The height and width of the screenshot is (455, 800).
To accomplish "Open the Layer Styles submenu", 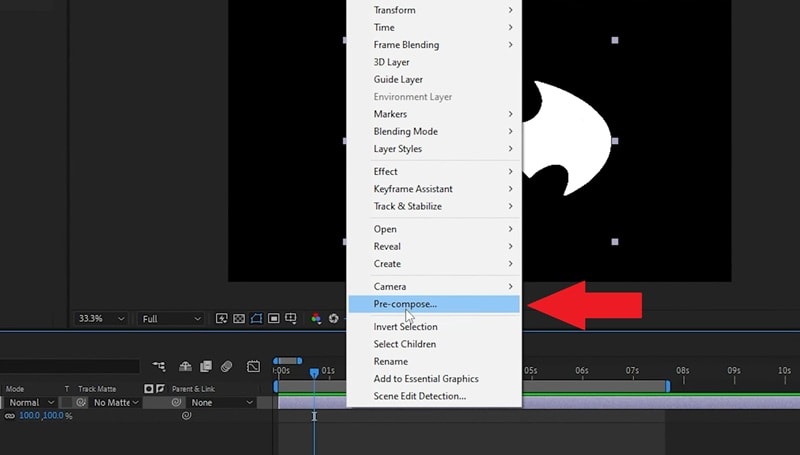I will pyautogui.click(x=434, y=149).
